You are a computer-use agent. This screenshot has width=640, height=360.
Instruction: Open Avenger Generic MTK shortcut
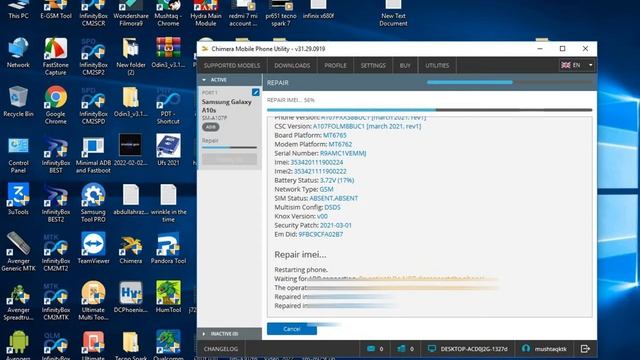tap(18, 252)
